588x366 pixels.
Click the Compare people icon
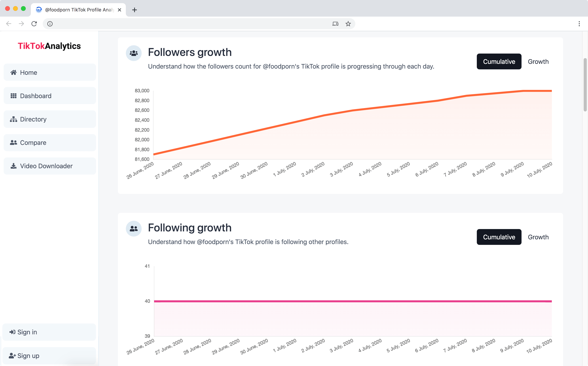(14, 142)
